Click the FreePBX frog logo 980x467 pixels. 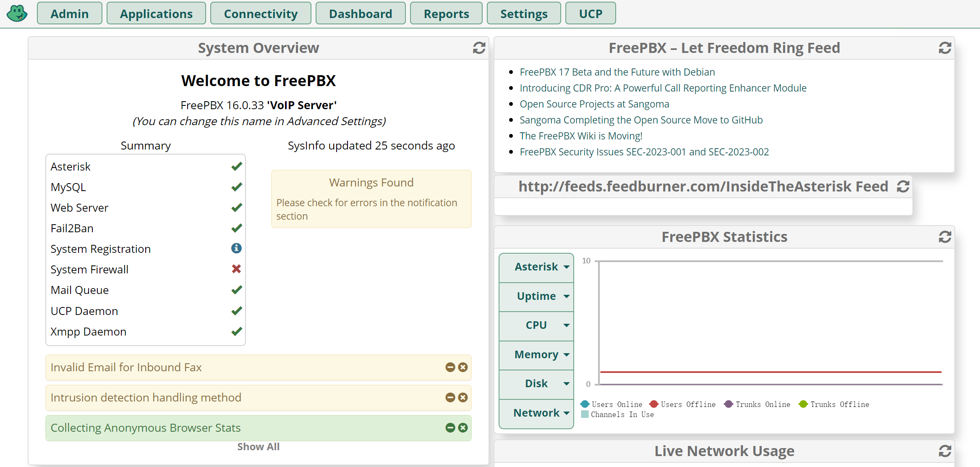click(17, 13)
